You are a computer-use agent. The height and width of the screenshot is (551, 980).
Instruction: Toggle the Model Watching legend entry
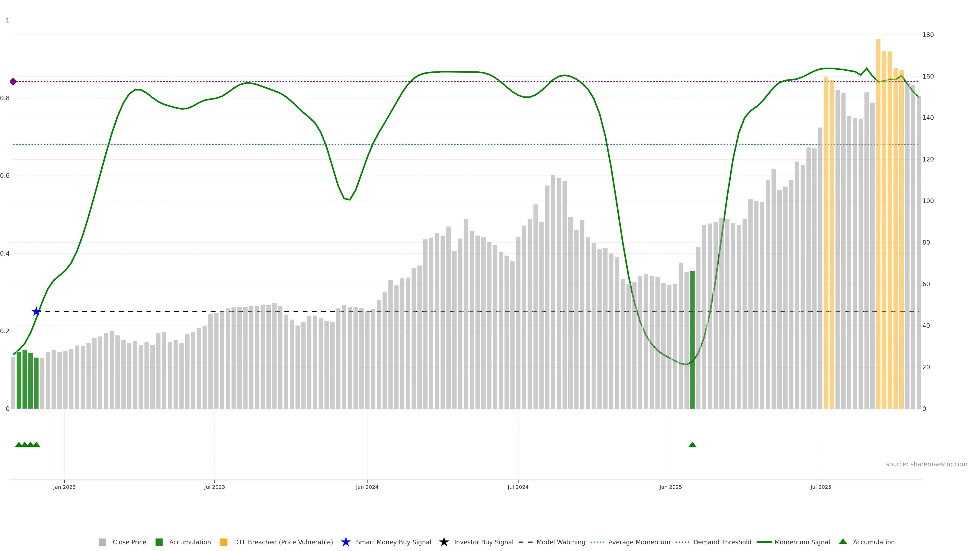tap(561, 542)
